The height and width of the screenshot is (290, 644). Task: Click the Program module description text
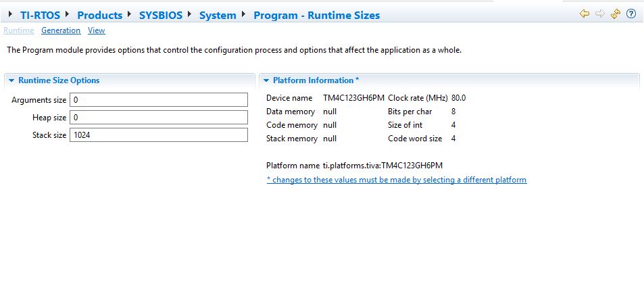[x=234, y=51]
